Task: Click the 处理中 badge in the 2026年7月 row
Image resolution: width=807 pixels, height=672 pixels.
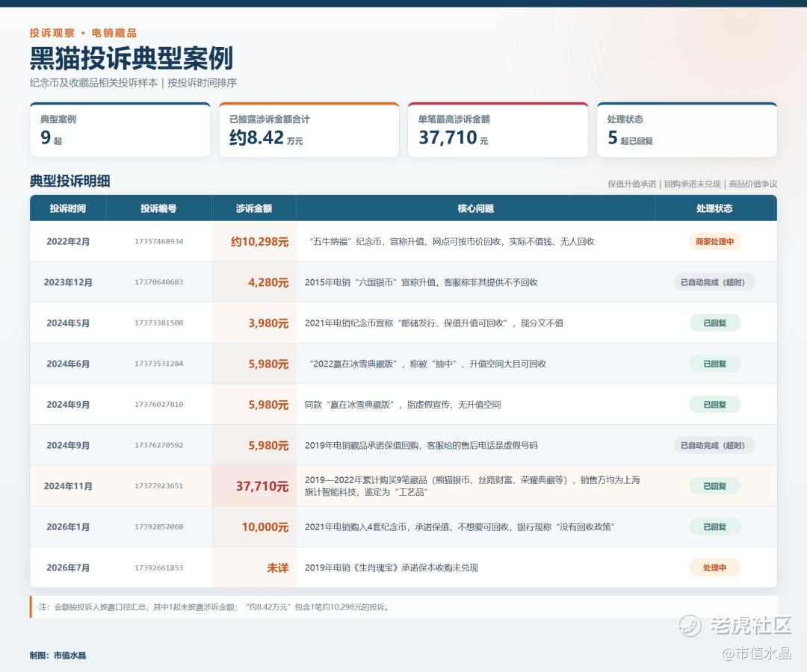Action: click(714, 567)
